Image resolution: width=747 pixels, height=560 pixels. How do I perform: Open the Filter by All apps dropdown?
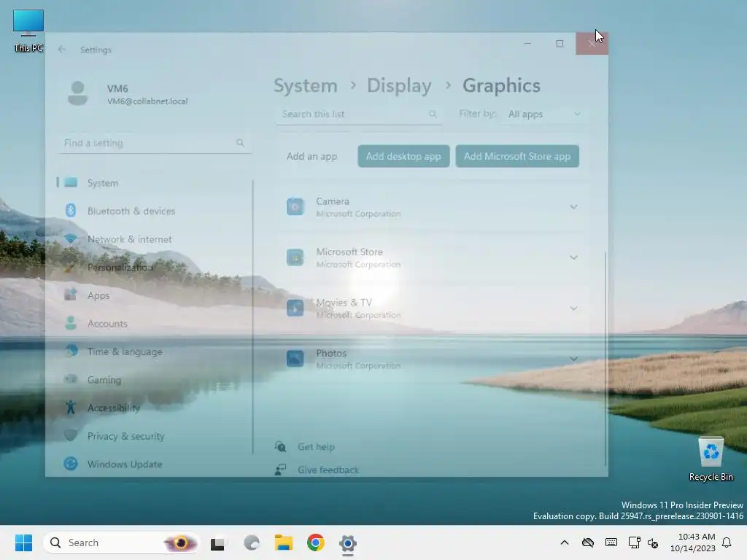[544, 114]
